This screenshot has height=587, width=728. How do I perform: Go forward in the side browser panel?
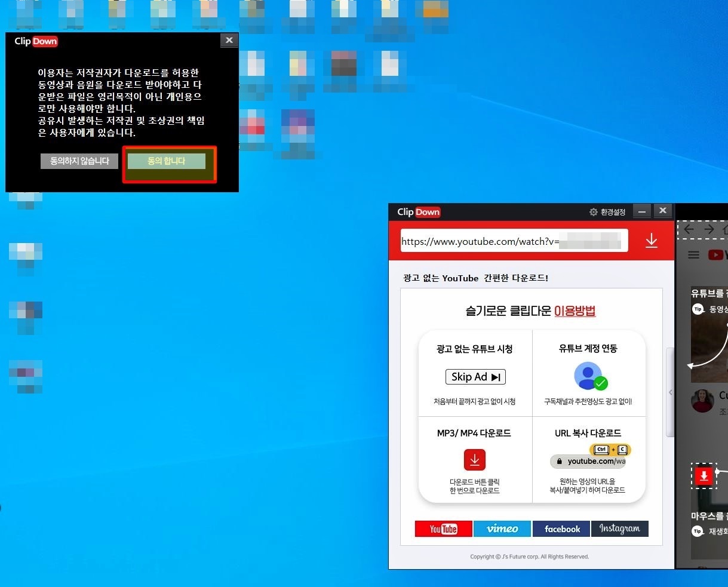point(709,229)
